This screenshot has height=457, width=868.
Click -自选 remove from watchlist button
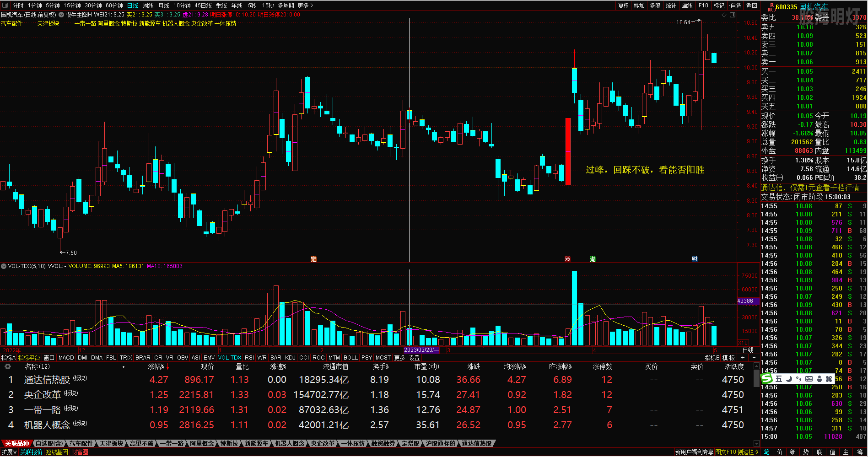735,5
